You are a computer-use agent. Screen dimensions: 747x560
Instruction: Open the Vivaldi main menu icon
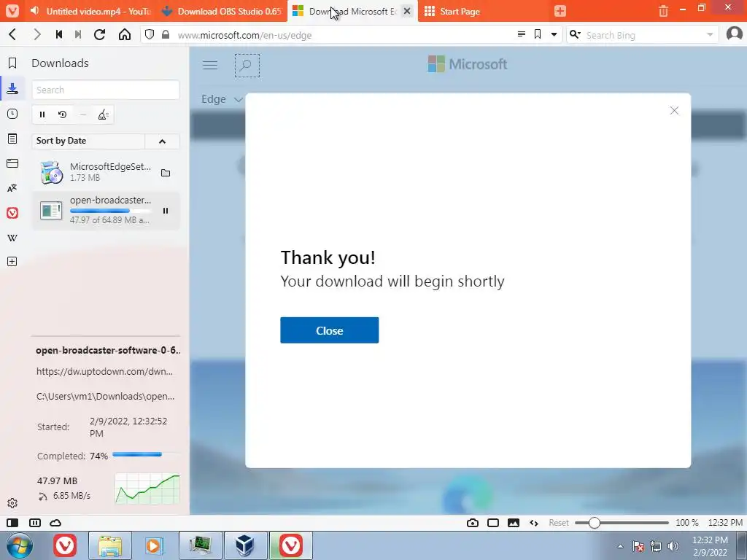point(12,10)
